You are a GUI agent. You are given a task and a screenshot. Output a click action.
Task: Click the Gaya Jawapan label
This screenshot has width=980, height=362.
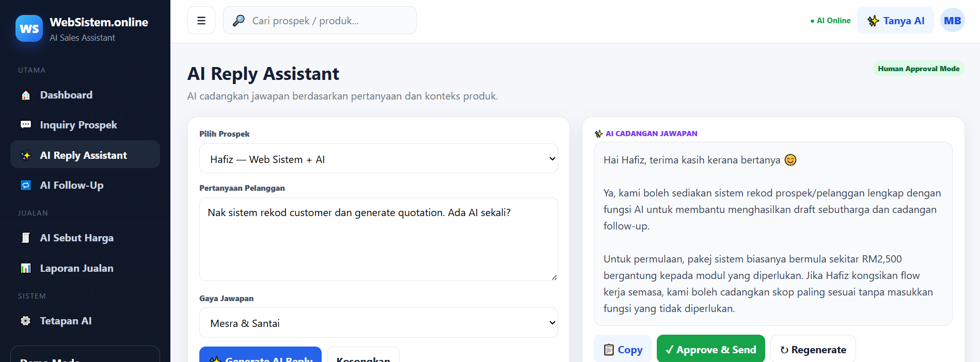click(x=226, y=299)
